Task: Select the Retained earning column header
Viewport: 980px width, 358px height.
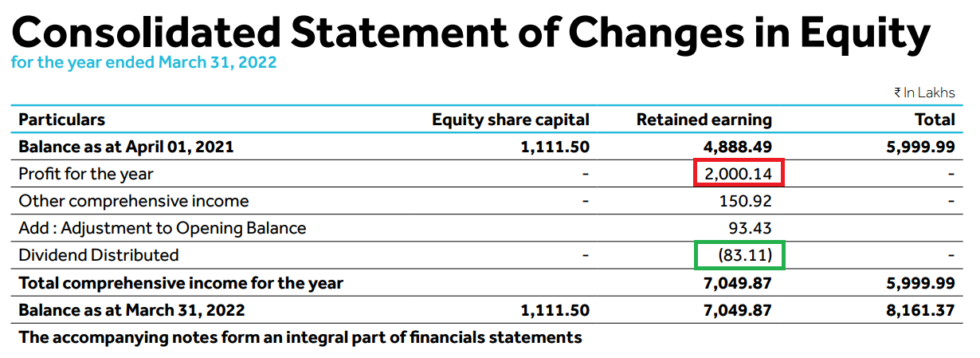Action: (704, 120)
